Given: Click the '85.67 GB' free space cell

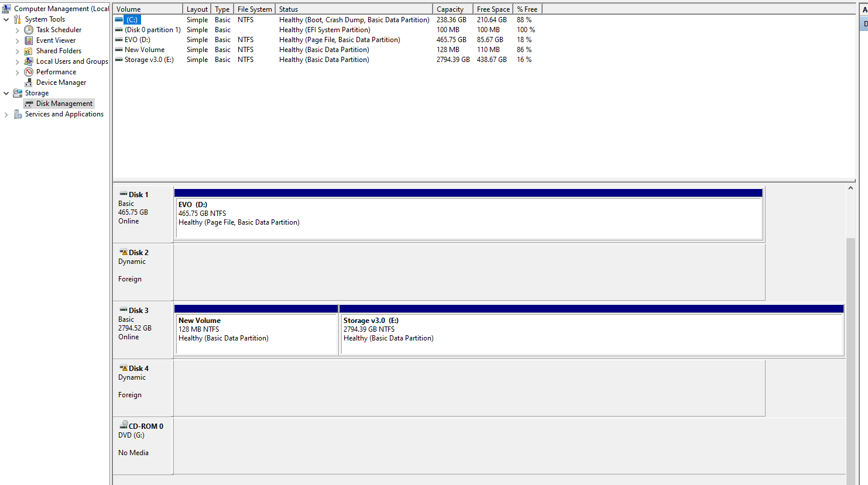Looking at the screenshot, I should pyautogui.click(x=490, y=40).
